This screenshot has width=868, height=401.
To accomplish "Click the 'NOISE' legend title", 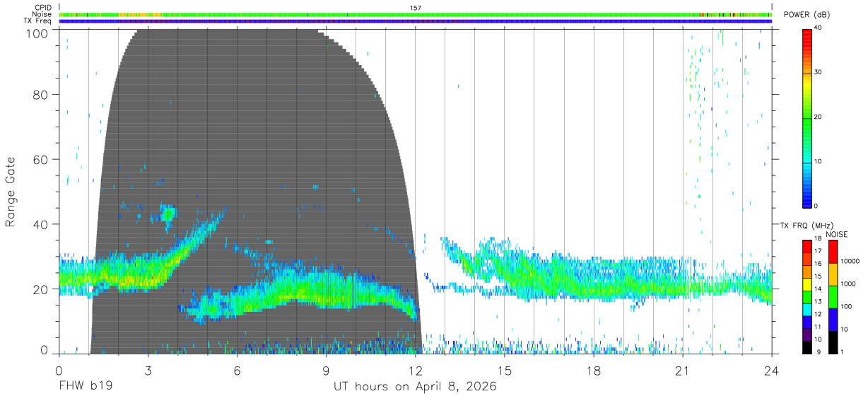I will coord(836,234).
